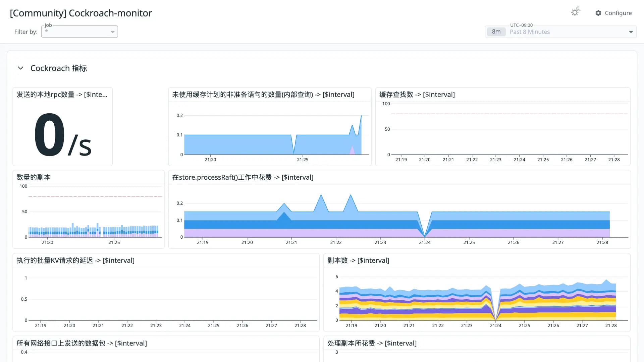
Task: Toggle the dark/light theme icon
Action: [576, 12]
